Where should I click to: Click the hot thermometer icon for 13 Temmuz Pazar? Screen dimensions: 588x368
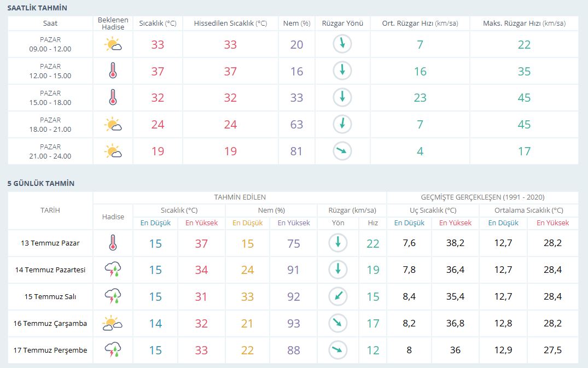(x=113, y=243)
